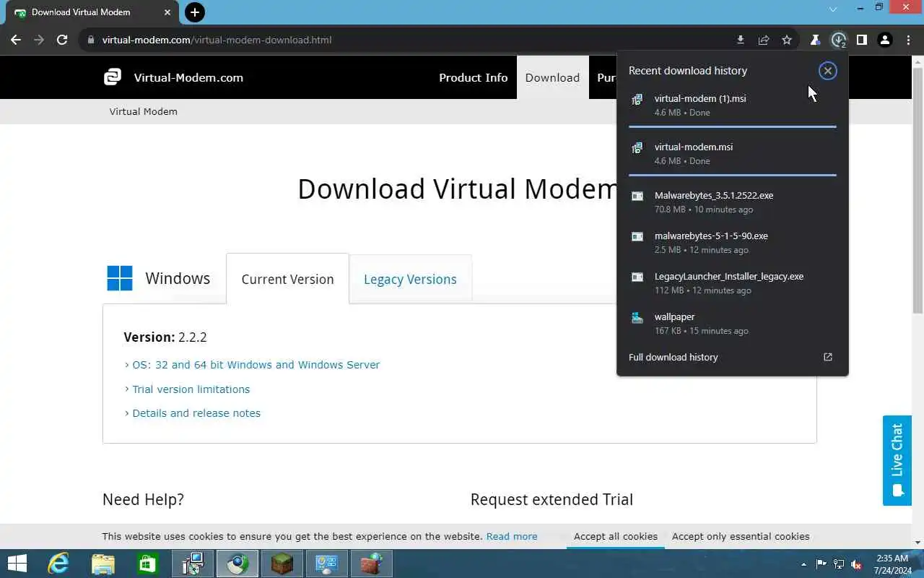924x578 pixels.
Task: Share this page via share icon
Action: pyautogui.click(x=764, y=40)
